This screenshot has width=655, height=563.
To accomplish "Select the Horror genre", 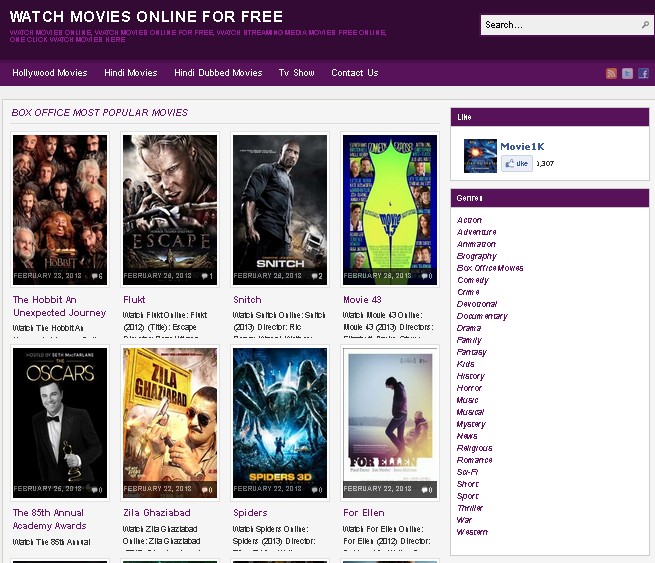I will [469, 388].
